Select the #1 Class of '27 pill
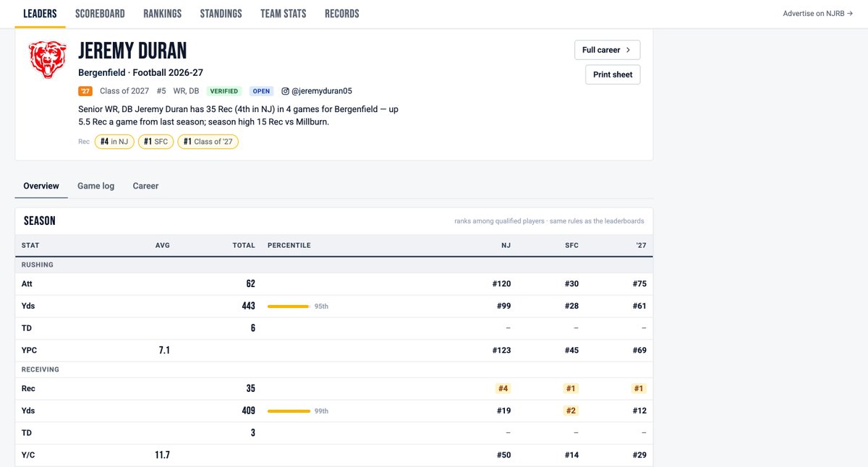Screen dimensions: 868x467 tap(208, 142)
